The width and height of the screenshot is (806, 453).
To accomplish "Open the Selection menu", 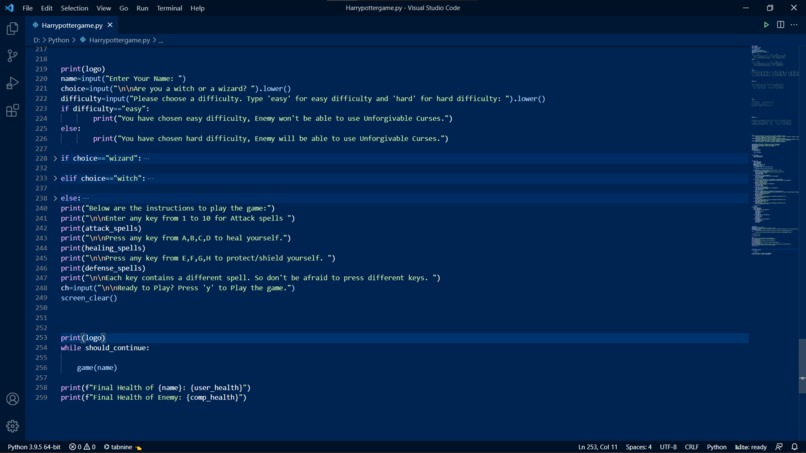I will click(74, 8).
